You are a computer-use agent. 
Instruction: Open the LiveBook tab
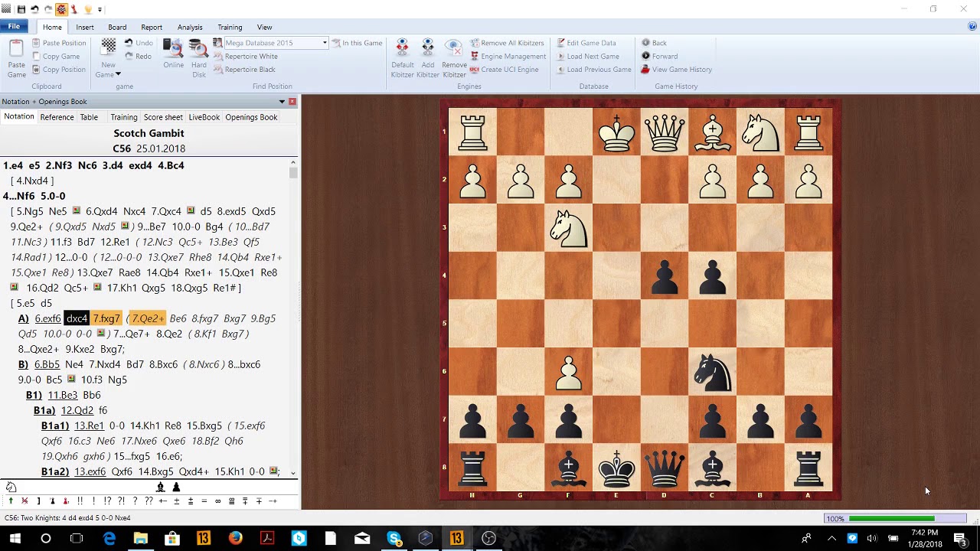tap(204, 117)
